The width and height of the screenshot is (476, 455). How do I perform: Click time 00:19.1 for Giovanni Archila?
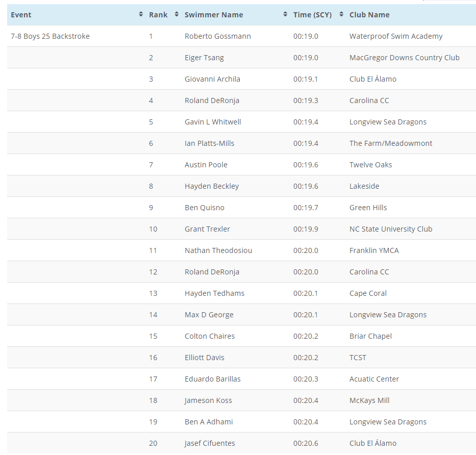tap(306, 79)
